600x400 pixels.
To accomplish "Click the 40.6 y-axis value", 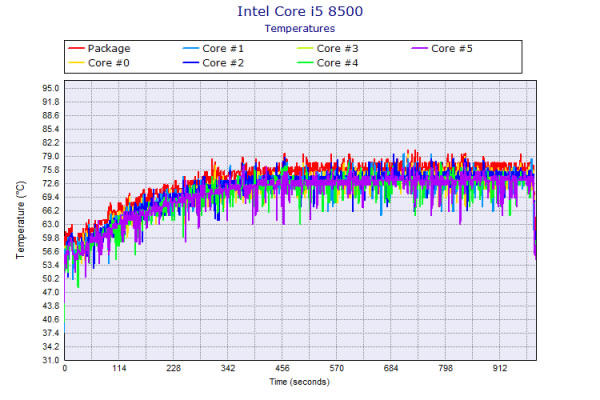I will (51, 319).
